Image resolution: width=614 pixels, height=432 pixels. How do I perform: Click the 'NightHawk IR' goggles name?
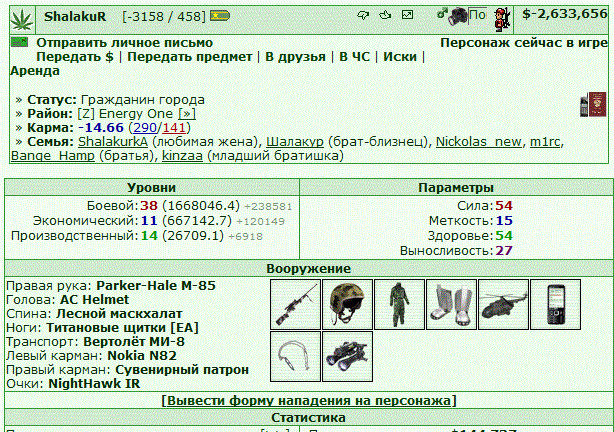point(94,384)
